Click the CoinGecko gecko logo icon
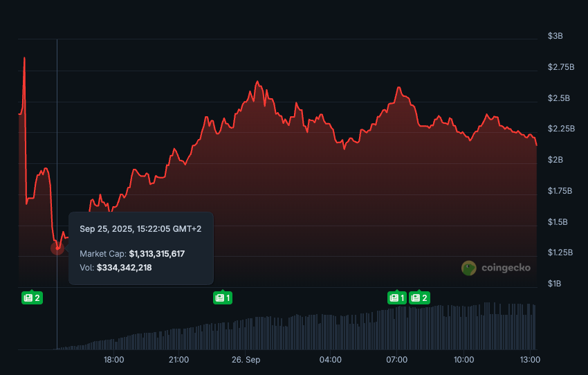This screenshot has width=588, height=375. [x=469, y=268]
